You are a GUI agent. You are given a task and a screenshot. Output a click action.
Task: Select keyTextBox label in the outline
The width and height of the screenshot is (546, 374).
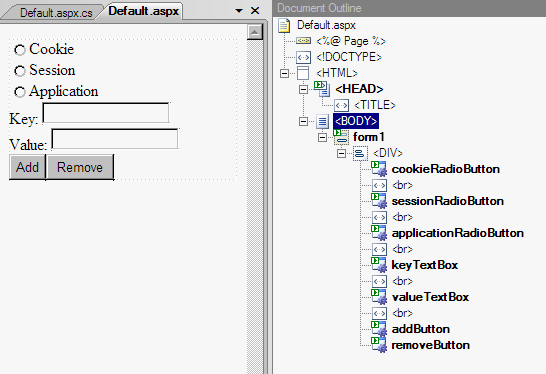tap(425, 265)
